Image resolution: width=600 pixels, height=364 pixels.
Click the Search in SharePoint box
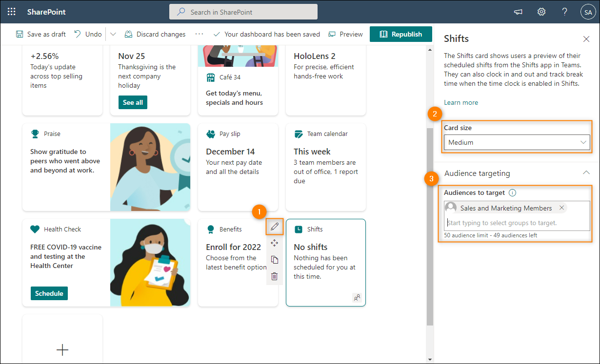(243, 12)
